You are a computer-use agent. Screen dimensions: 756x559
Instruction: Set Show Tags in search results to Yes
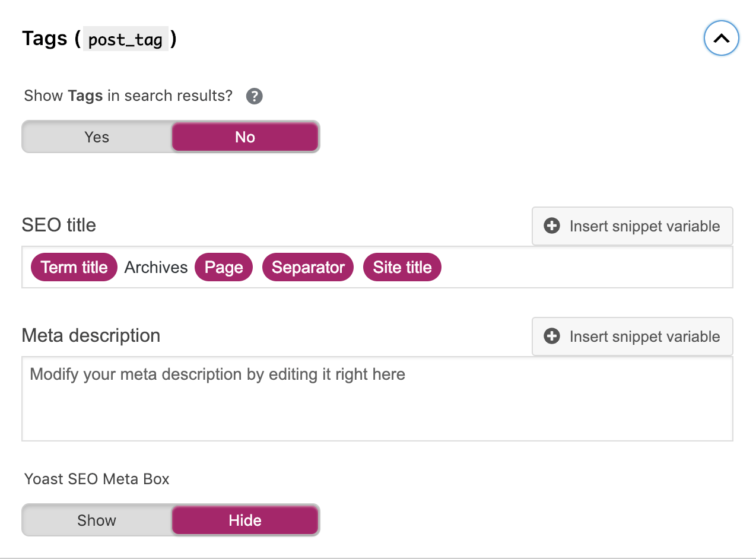97,137
